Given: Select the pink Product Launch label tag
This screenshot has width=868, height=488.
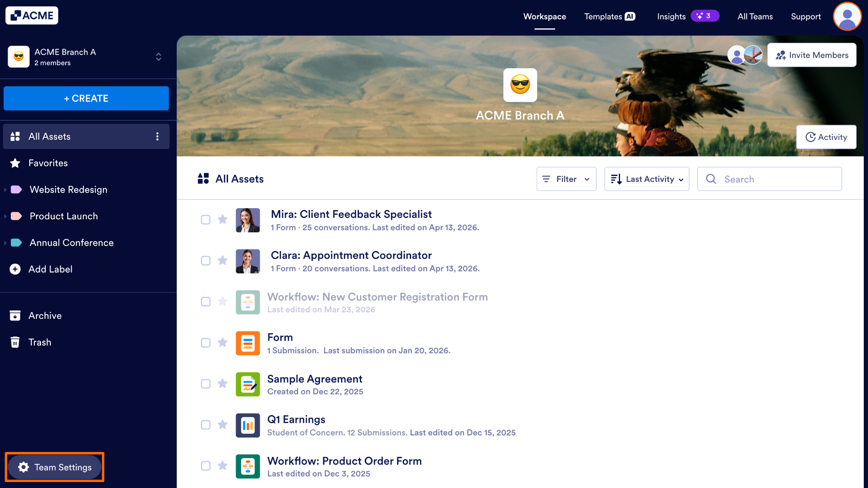Looking at the screenshot, I should coord(16,216).
